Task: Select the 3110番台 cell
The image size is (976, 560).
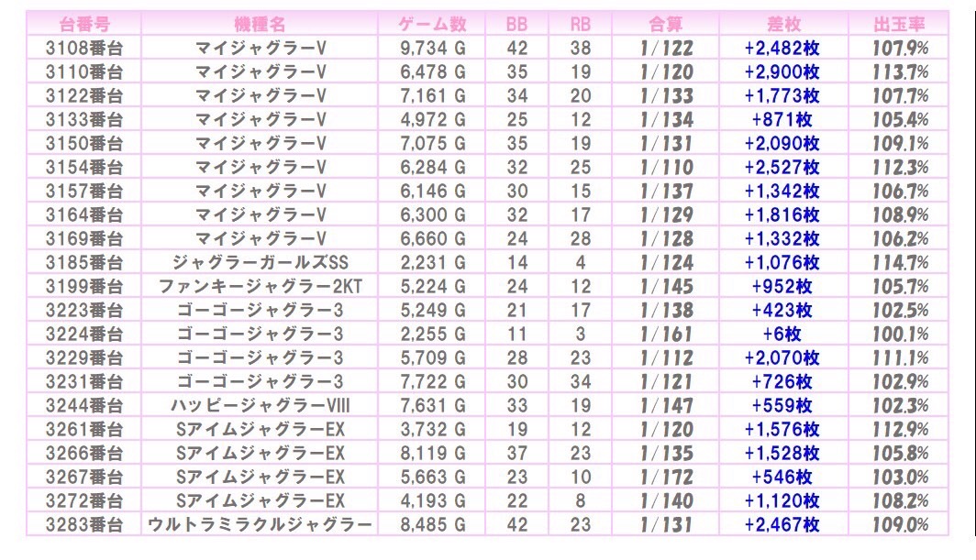Action: click(x=84, y=71)
